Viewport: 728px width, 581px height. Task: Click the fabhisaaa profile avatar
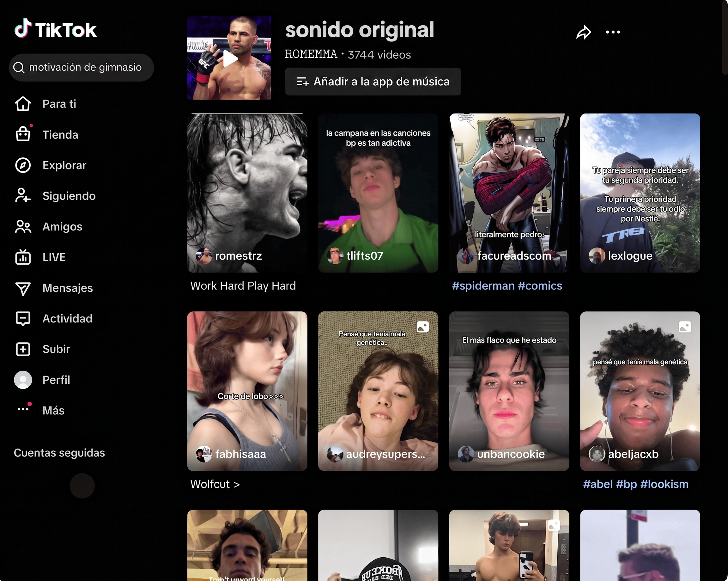click(204, 454)
